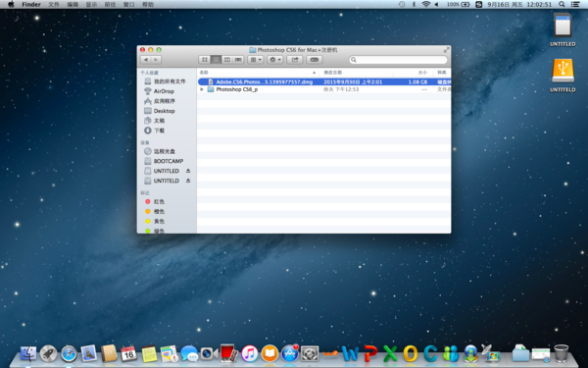Sort by the 修改日期 column header

point(357,73)
